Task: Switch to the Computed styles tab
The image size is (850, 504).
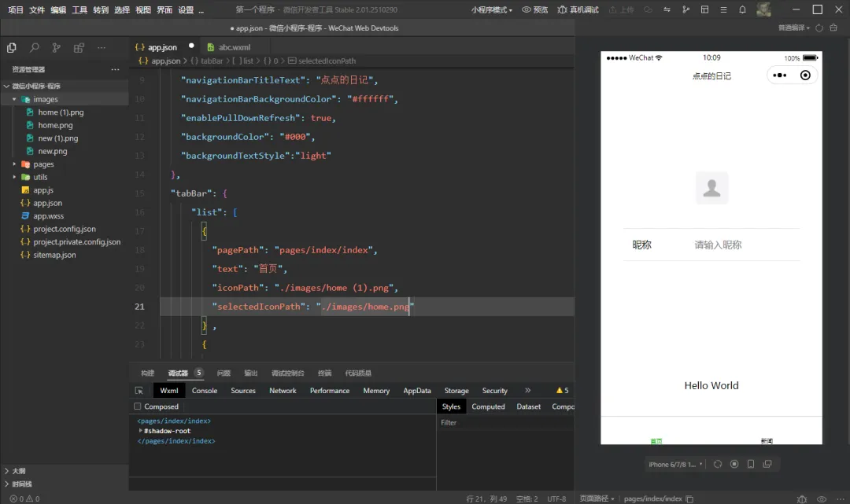Action: [488, 407]
